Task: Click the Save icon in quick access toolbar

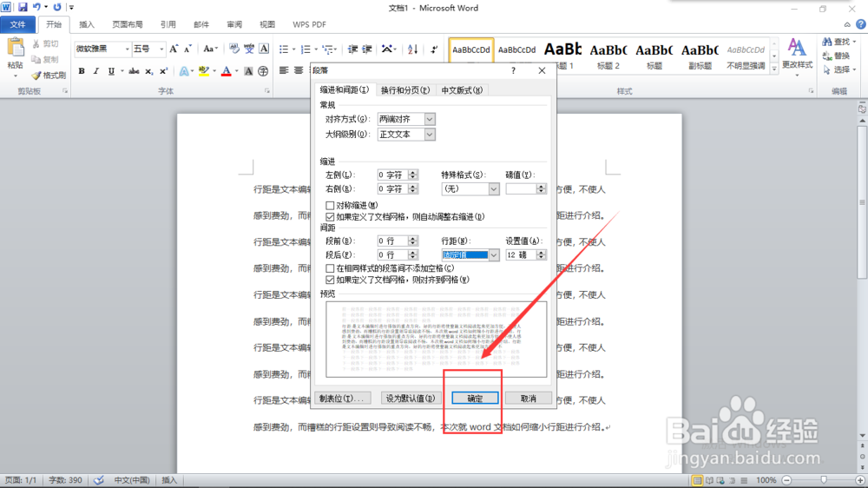Action: [x=23, y=7]
